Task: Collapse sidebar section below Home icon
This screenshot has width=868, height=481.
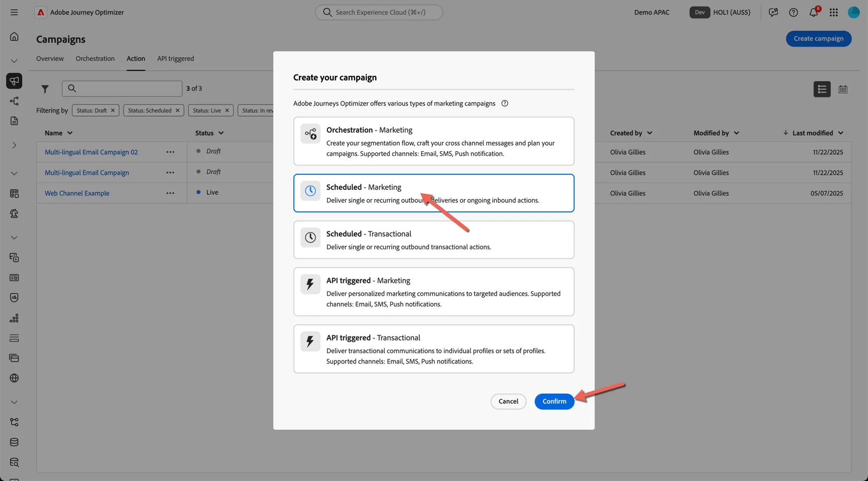Action: tap(14, 61)
